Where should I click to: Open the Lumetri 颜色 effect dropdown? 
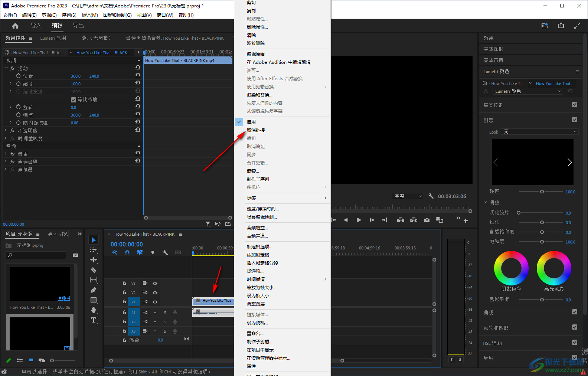tap(527, 91)
